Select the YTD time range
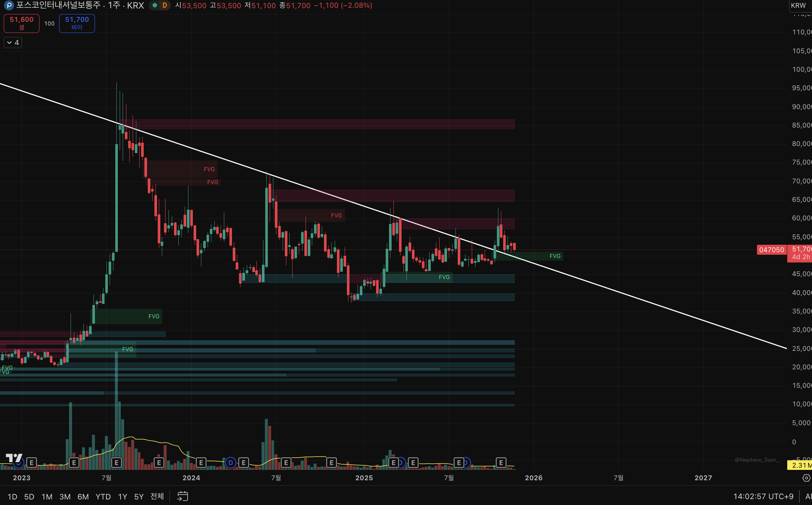The width and height of the screenshot is (812, 505). [x=103, y=496]
